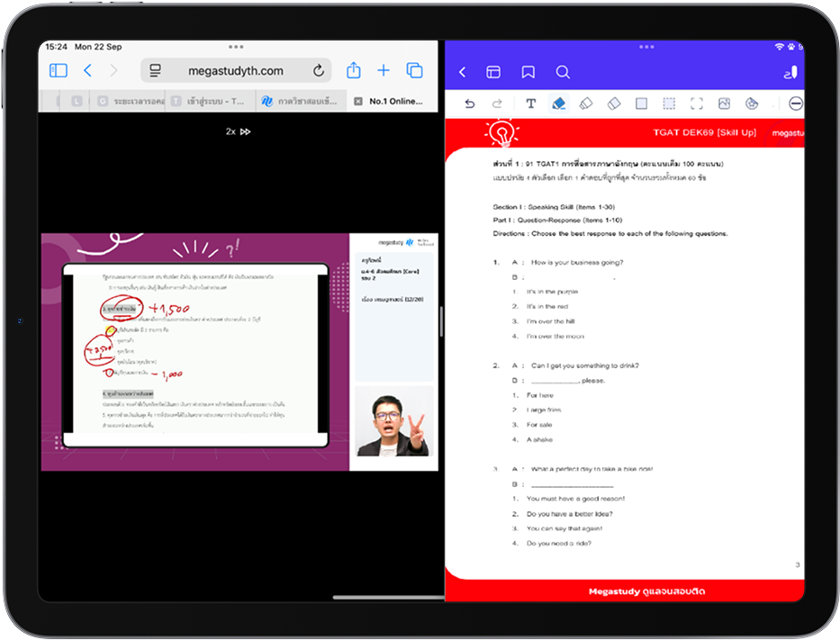840x640 pixels.
Task: Open search in the note app
Action: tap(563, 72)
